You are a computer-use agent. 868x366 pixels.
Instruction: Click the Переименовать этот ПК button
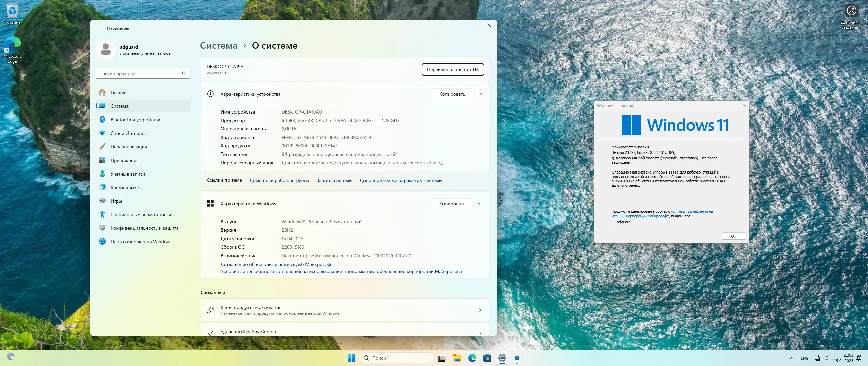pos(453,69)
